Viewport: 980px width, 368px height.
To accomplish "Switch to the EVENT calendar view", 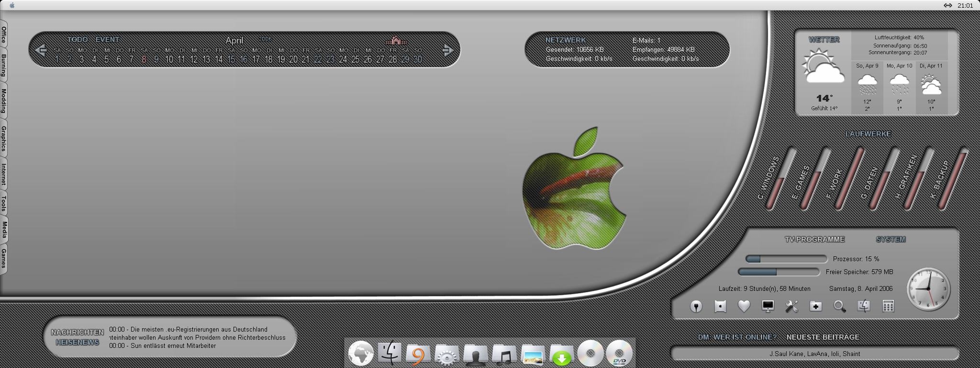I will point(108,39).
